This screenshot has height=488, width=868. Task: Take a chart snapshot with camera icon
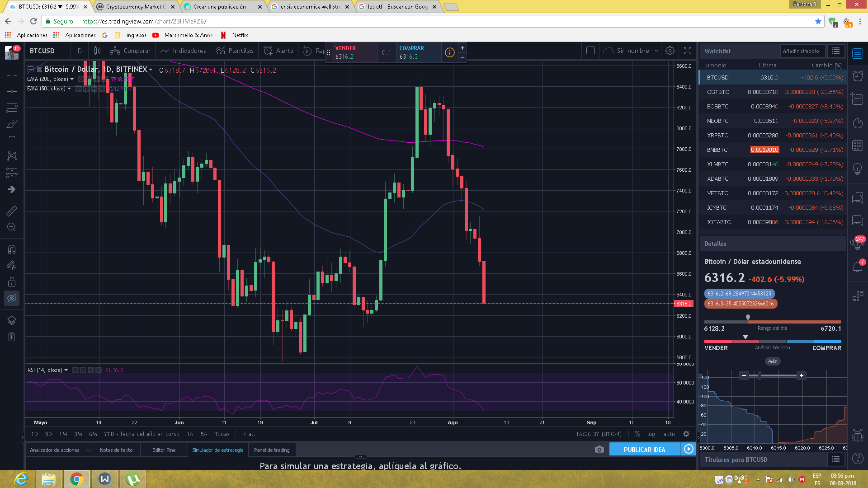tap(599, 450)
